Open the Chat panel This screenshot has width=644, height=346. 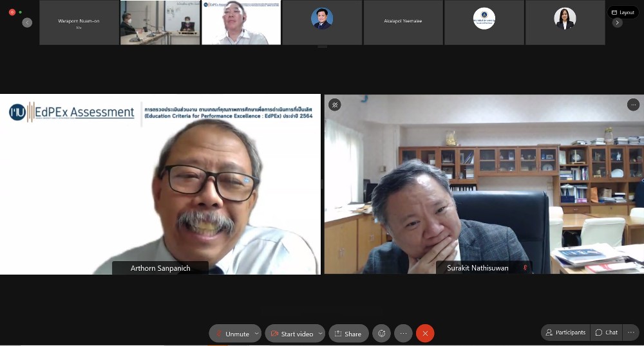tap(607, 332)
